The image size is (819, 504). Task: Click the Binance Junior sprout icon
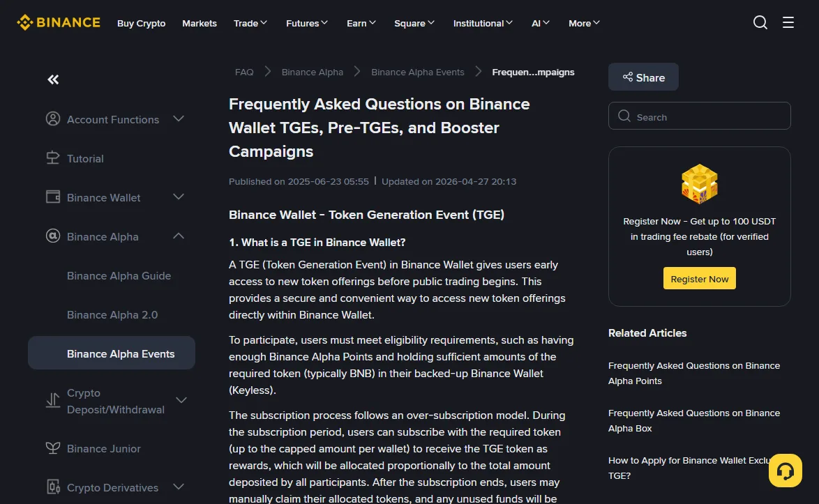[53, 448]
